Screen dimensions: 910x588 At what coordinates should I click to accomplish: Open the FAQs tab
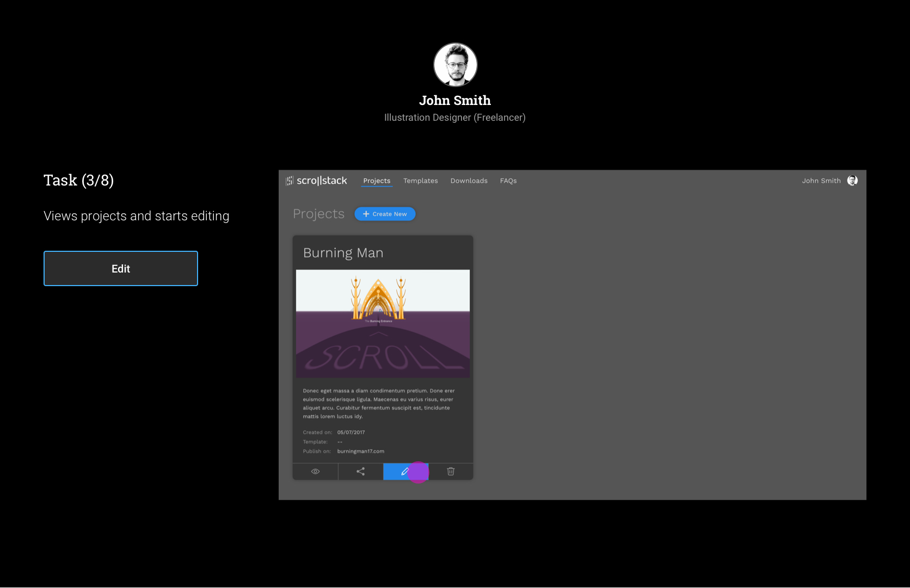click(x=508, y=181)
